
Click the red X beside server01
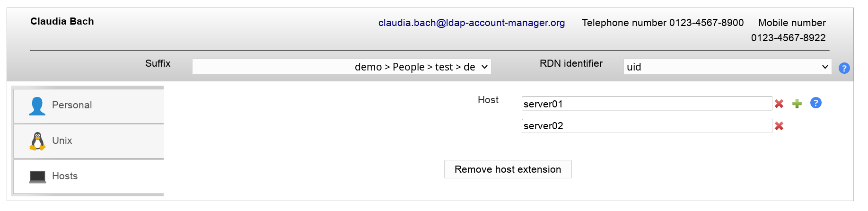779,104
